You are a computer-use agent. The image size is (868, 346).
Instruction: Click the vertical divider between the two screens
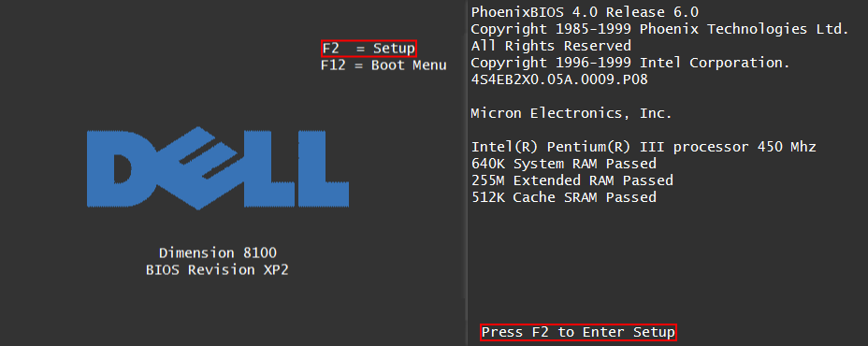coord(466,173)
